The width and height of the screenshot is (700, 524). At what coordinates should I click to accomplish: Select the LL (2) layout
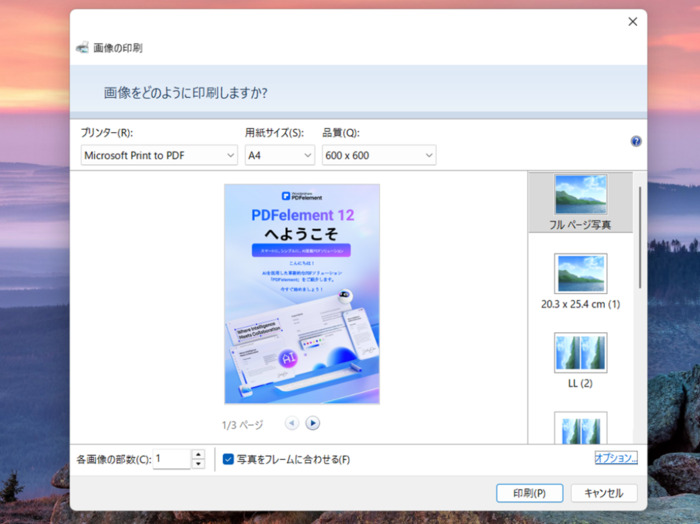tap(580, 361)
